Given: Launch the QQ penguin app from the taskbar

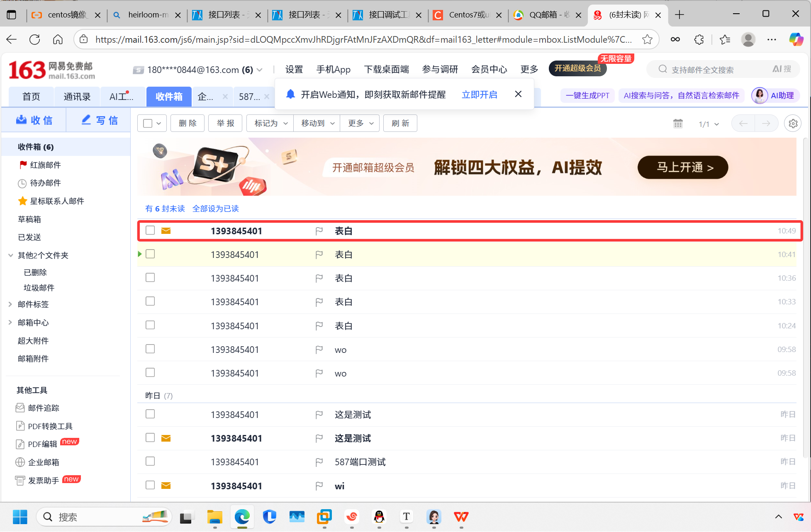Looking at the screenshot, I should (379, 517).
